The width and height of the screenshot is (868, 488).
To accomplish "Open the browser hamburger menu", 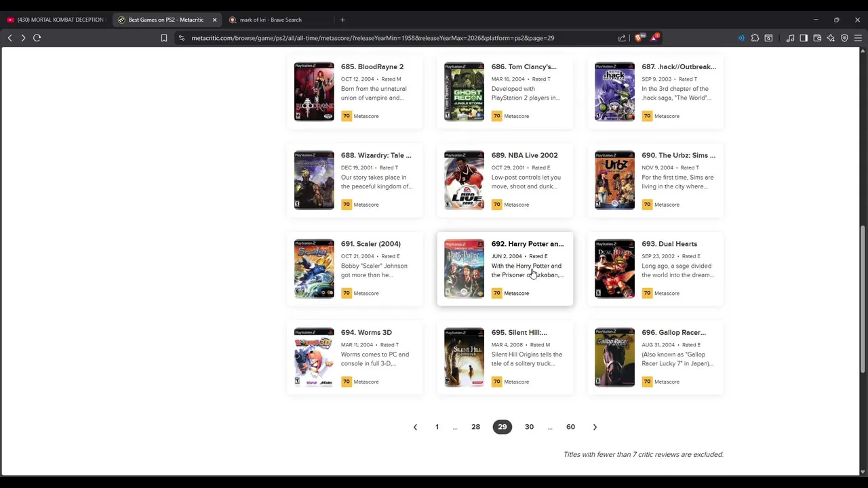I will (858, 38).
